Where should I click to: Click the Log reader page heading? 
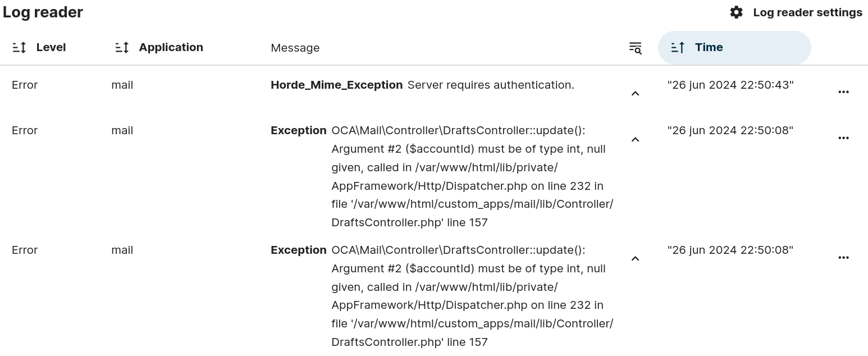tap(43, 12)
